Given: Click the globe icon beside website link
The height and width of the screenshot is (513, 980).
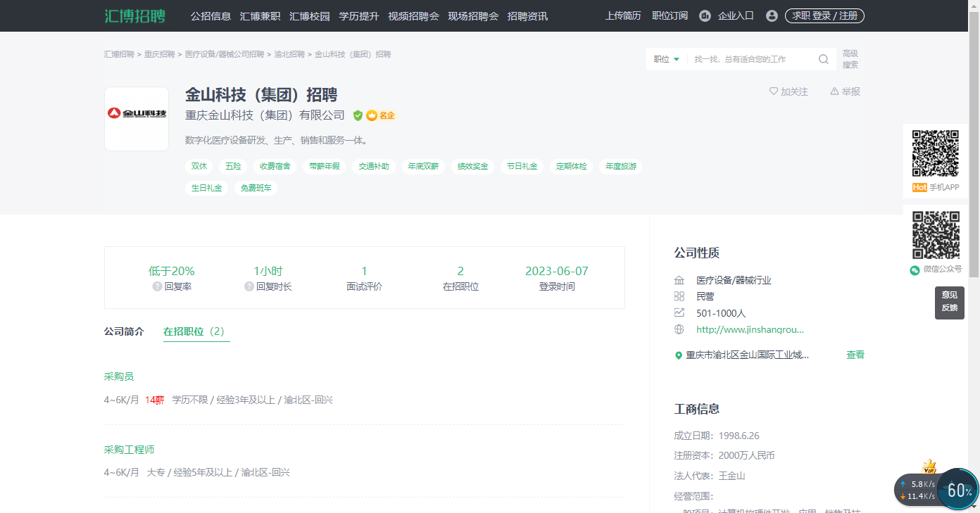Looking at the screenshot, I should [679, 329].
